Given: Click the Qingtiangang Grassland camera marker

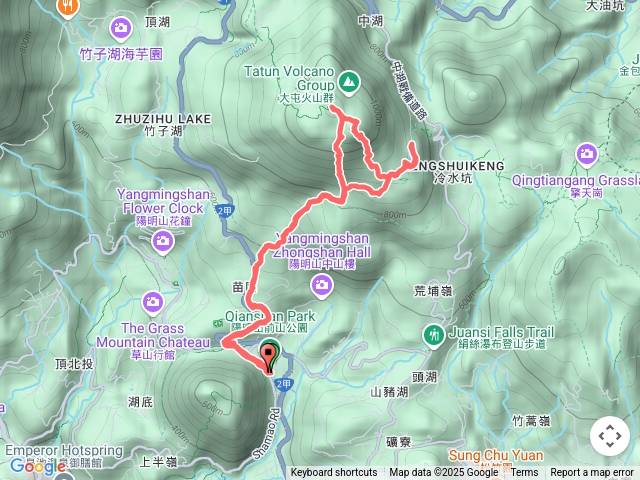Looking at the screenshot, I should (587, 155).
